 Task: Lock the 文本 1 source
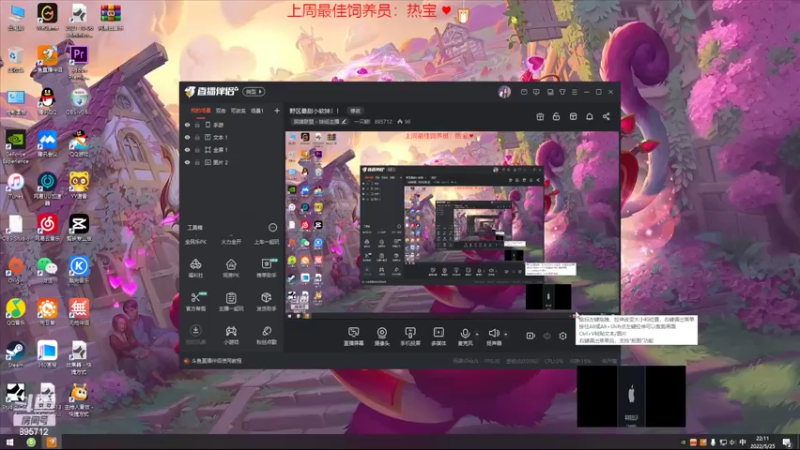coord(197,137)
